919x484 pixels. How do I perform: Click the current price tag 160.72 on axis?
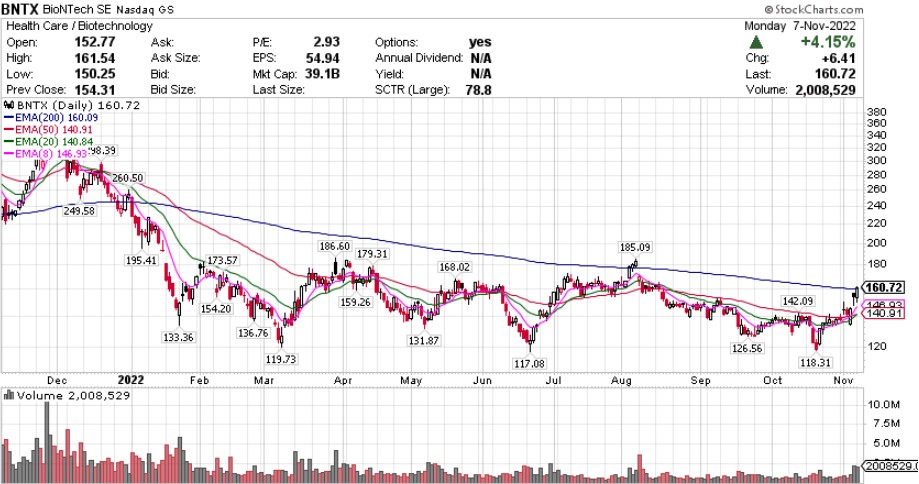coord(883,287)
